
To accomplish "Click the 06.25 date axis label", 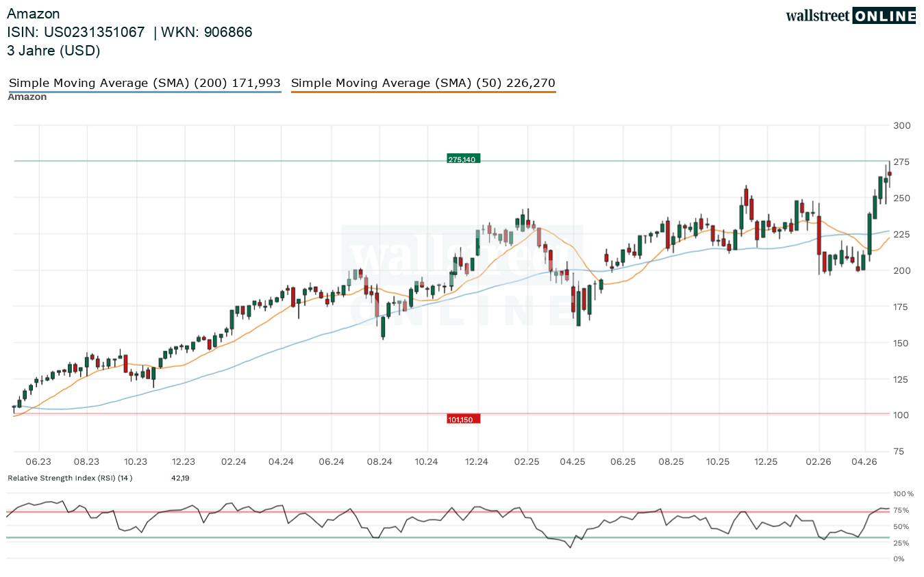I will 623,463.
